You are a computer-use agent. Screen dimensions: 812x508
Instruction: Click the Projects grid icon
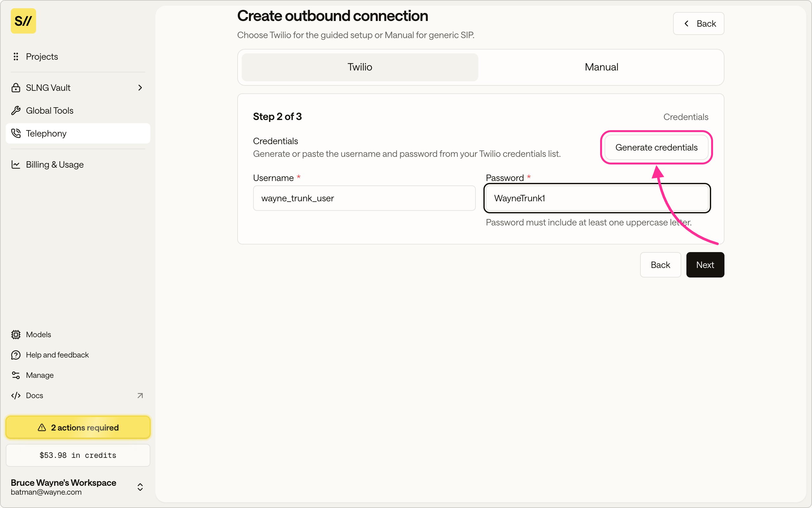pyautogui.click(x=16, y=57)
